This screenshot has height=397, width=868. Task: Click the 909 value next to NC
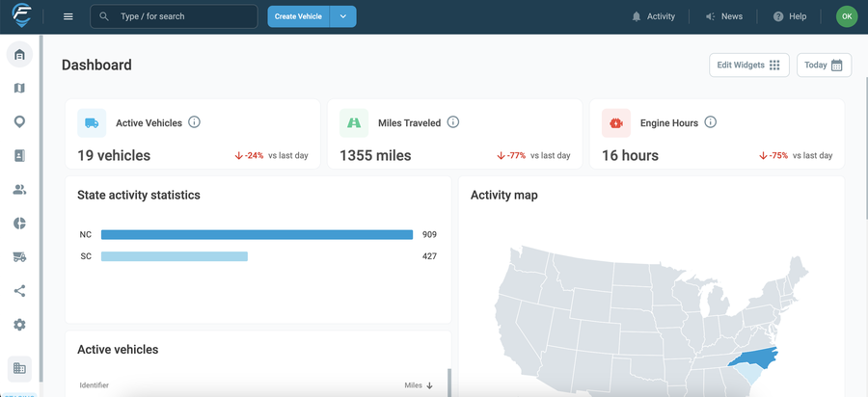coord(429,234)
